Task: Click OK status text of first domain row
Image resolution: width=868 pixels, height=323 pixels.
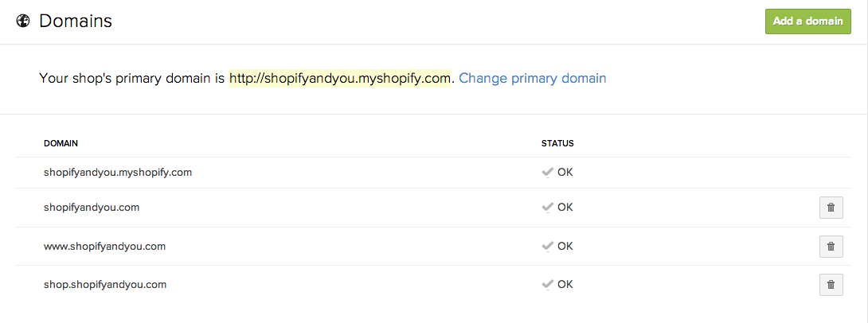Action: point(565,172)
